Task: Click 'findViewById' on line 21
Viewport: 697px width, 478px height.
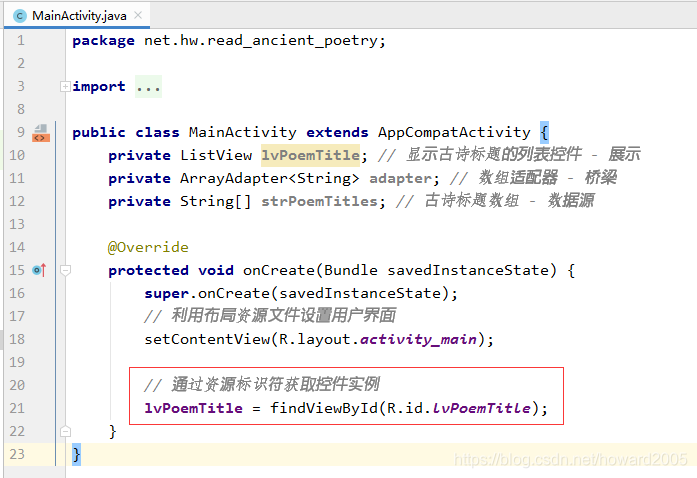Action: (x=324, y=408)
